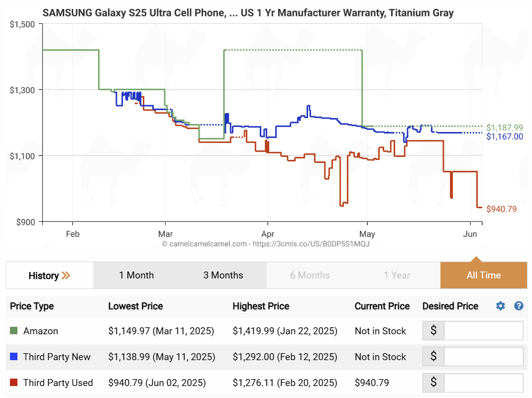Viewport: 532px width, 398px height.
Task: Click the red Third Party Used swatch
Action: (14, 383)
